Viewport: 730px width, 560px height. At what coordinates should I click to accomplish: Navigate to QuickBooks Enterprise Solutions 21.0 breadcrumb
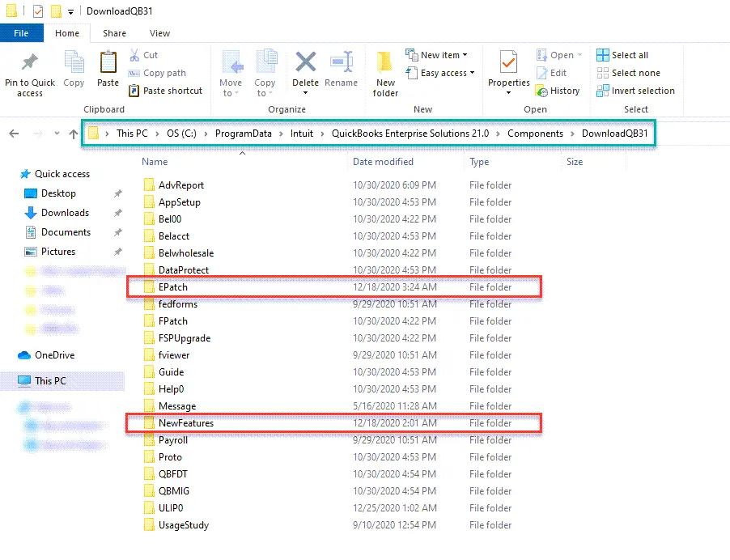410,134
